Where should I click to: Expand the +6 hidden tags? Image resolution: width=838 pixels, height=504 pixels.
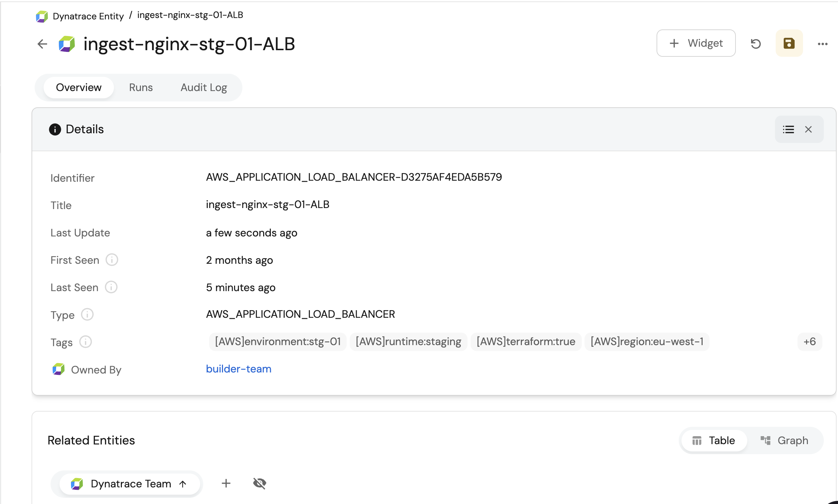[x=809, y=342]
